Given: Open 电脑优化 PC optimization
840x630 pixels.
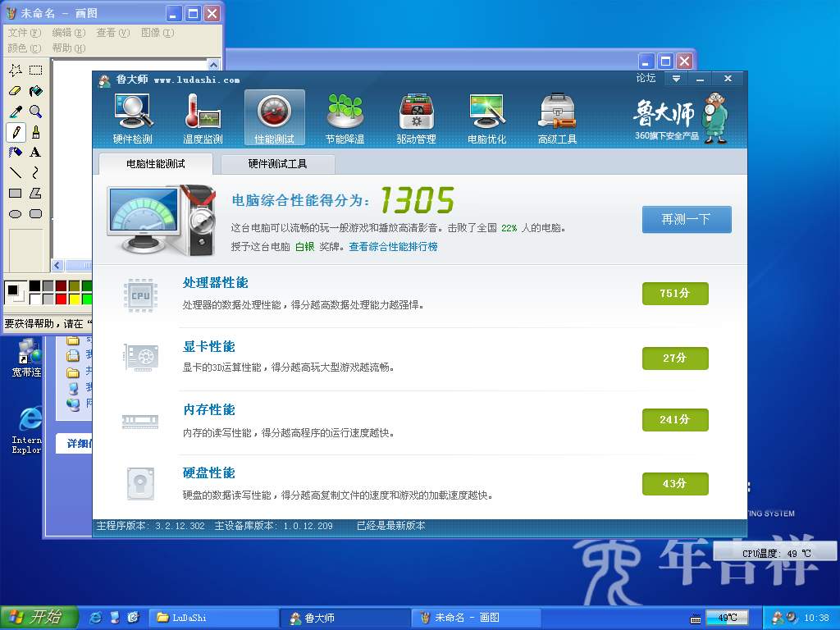Looking at the screenshot, I should tap(486, 118).
